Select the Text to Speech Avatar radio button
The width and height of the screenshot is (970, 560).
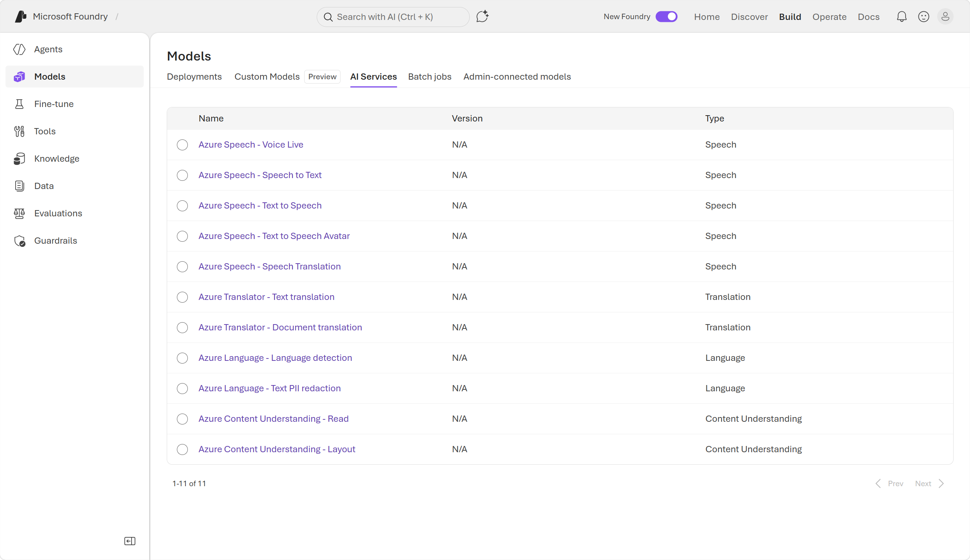pyautogui.click(x=182, y=236)
